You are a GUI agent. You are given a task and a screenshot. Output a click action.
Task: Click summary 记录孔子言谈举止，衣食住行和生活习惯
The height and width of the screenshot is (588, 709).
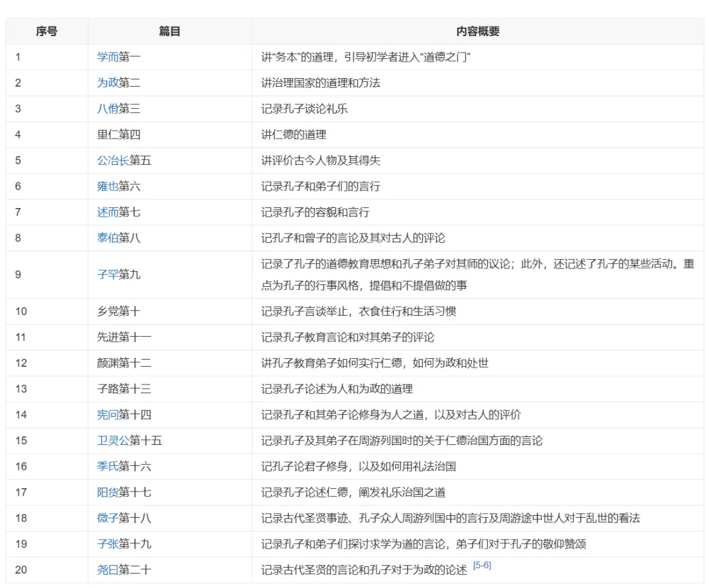(x=358, y=312)
